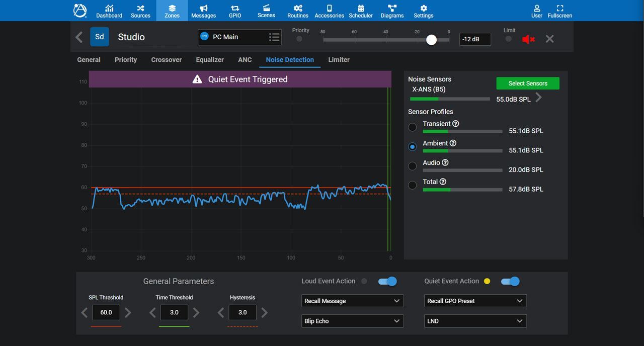The image size is (644, 346).
Task: Select the Total sensor profile radio
Action: click(413, 185)
